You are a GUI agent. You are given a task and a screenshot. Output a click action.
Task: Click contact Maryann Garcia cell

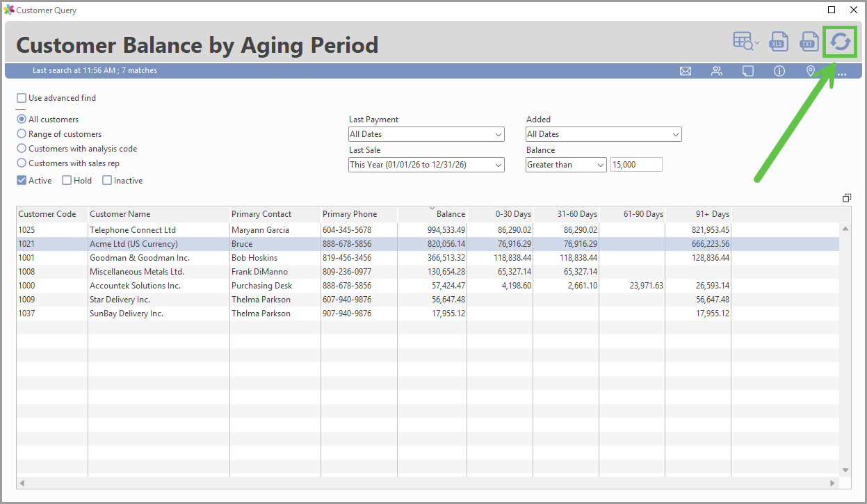[275, 230]
